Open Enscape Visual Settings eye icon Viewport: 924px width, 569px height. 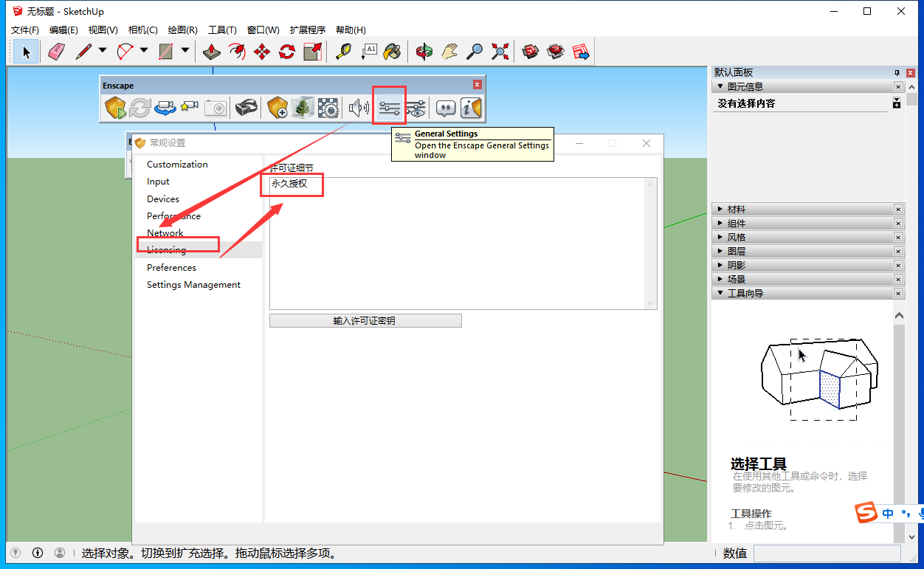[416, 108]
